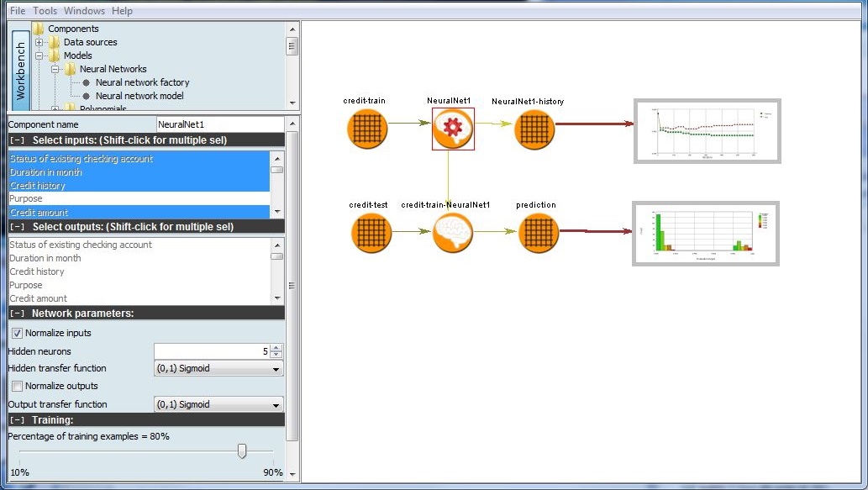Open the Output transfer function dropdown
868x490 pixels.
[218, 404]
